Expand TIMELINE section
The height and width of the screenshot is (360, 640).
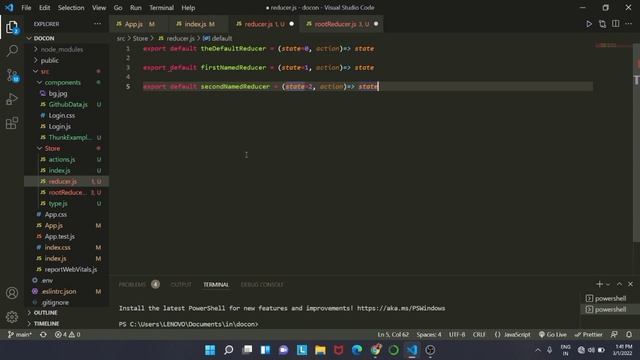click(x=46, y=323)
